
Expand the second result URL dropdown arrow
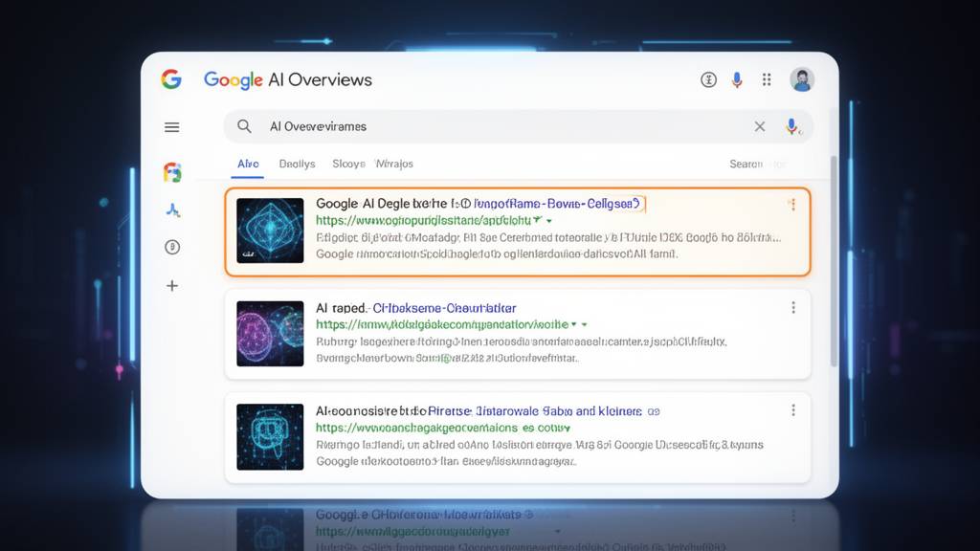(585, 325)
